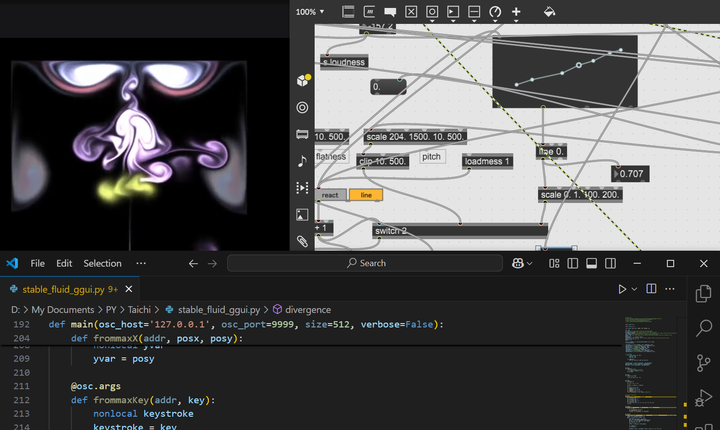This screenshot has width=720, height=430.
Task: Toggle the orange 'line' tab button
Action: 365,195
